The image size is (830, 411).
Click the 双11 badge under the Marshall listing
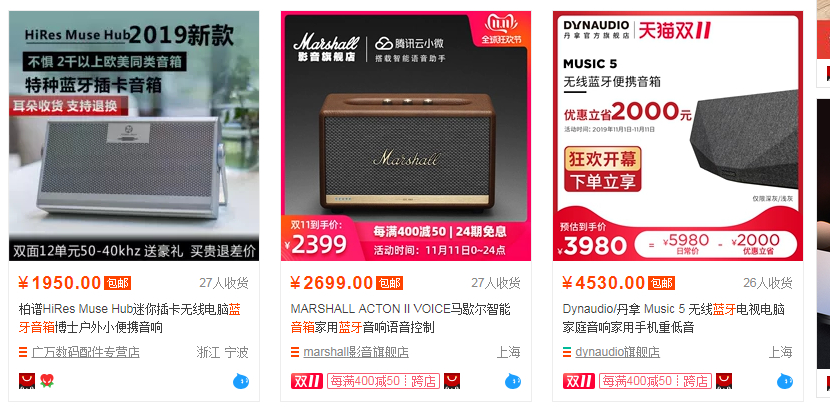(307, 381)
